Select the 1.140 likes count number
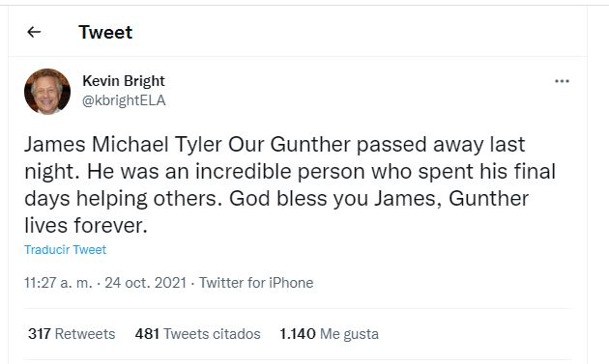 (x=298, y=334)
